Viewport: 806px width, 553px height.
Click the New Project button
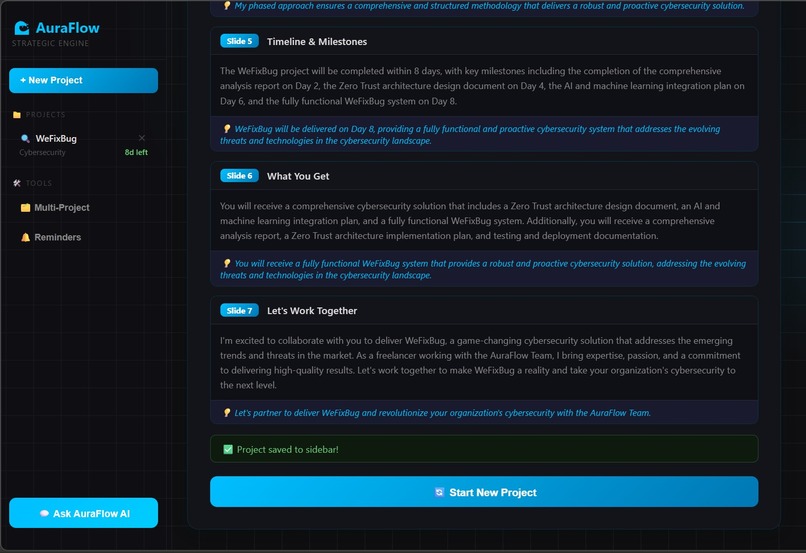(83, 80)
